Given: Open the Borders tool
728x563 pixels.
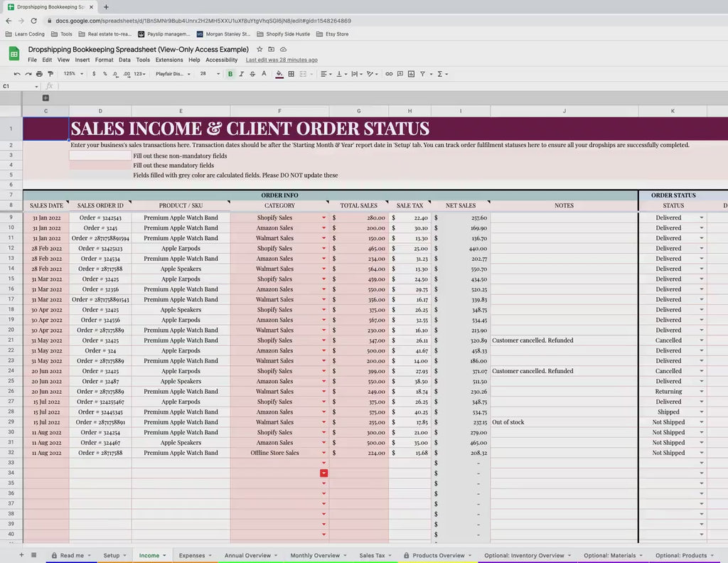Looking at the screenshot, I should pyautogui.click(x=291, y=74).
